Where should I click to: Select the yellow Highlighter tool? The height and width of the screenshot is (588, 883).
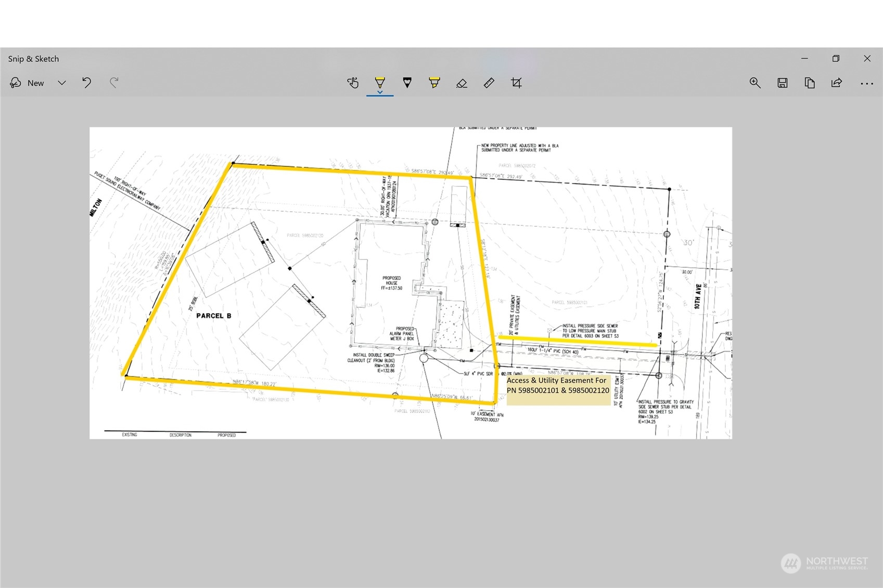(x=434, y=83)
